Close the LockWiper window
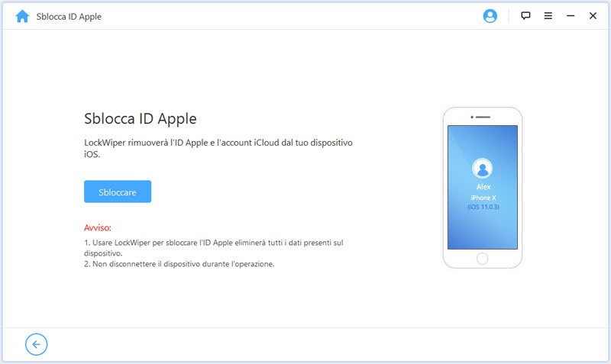 click(593, 16)
